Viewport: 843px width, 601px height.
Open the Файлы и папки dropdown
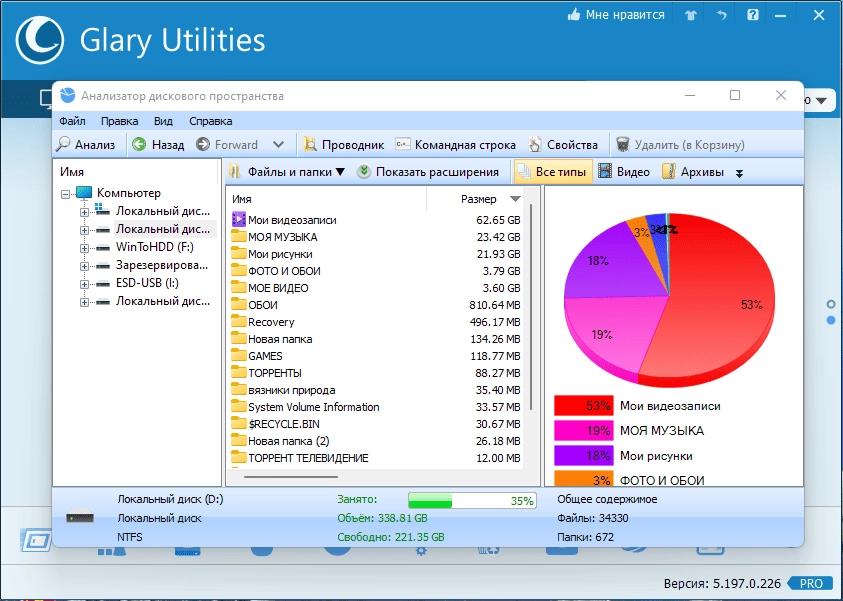pos(287,172)
